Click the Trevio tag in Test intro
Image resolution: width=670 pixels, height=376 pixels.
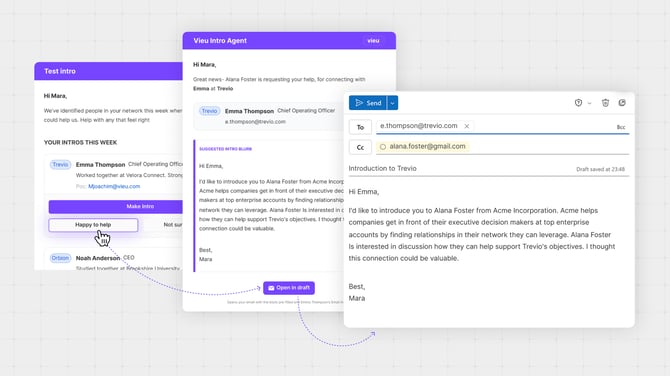60,164
